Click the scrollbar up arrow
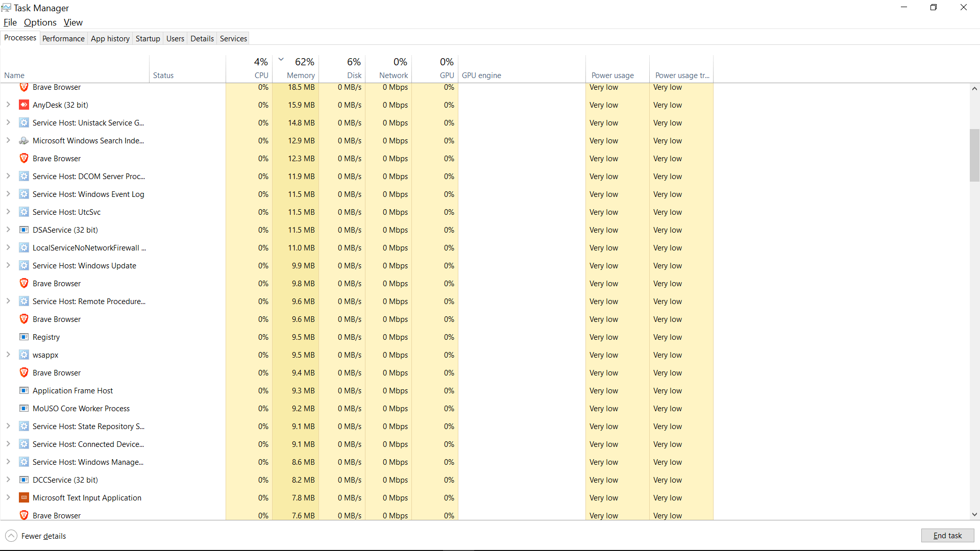Image resolution: width=980 pixels, height=551 pixels. (x=974, y=89)
